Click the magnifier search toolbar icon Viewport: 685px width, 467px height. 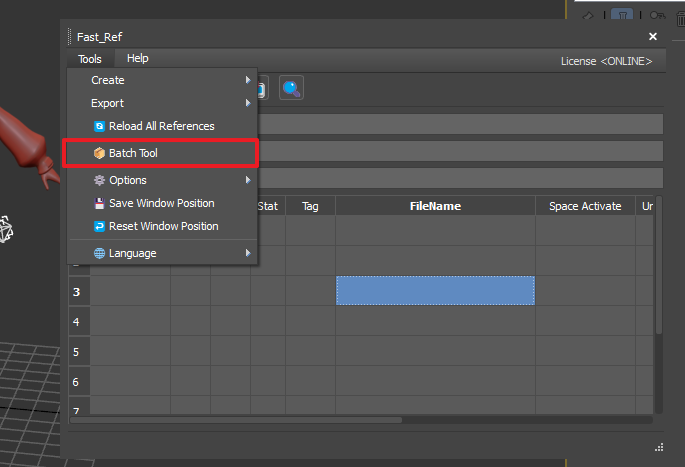291,89
